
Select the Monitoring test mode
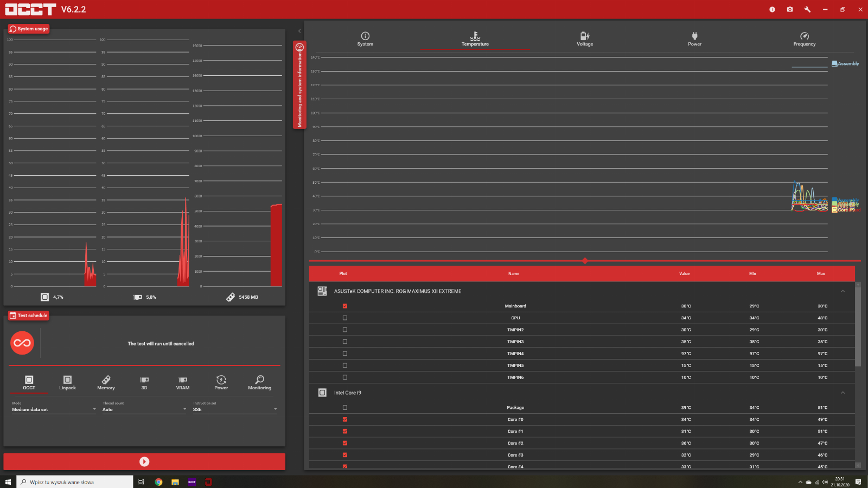point(260,383)
